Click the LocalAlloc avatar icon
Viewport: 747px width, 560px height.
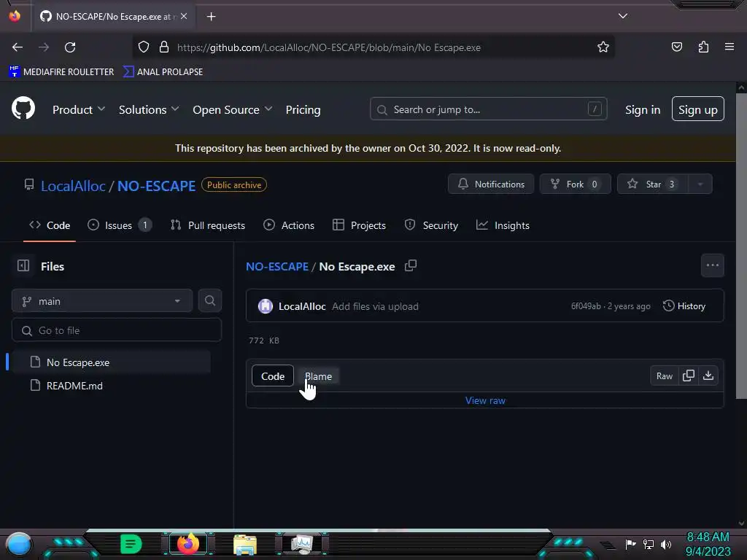(x=266, y=306)
